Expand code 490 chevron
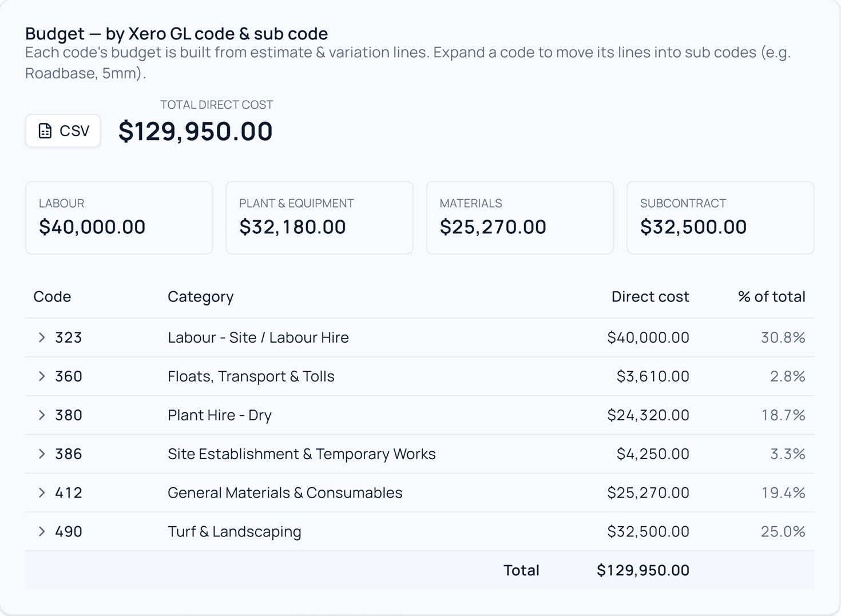 click(42, 532)
